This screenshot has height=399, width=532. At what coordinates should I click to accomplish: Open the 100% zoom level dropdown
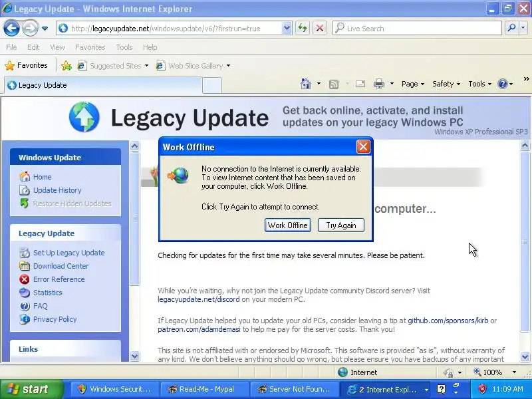pyautogui.click(x=514, y=372)
